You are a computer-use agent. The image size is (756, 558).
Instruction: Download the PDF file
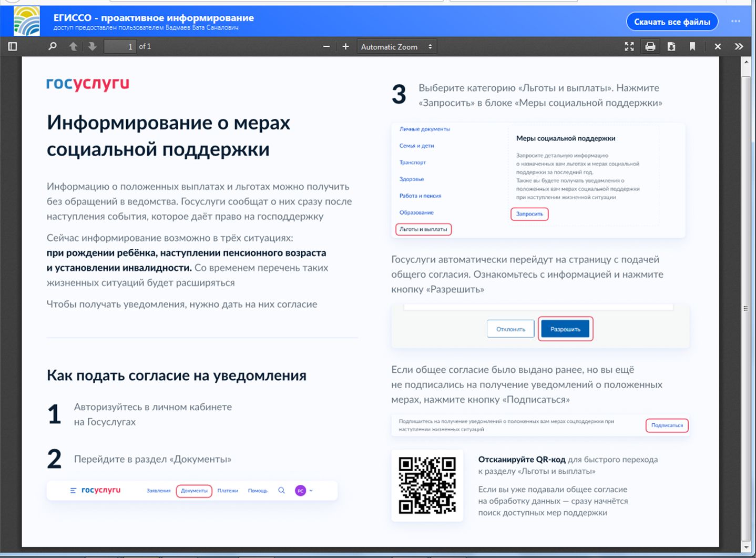pos(671,47)
